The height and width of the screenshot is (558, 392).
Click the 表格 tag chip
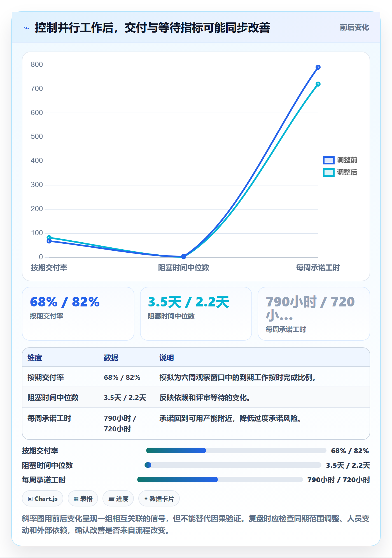click(x=83, y=499)
